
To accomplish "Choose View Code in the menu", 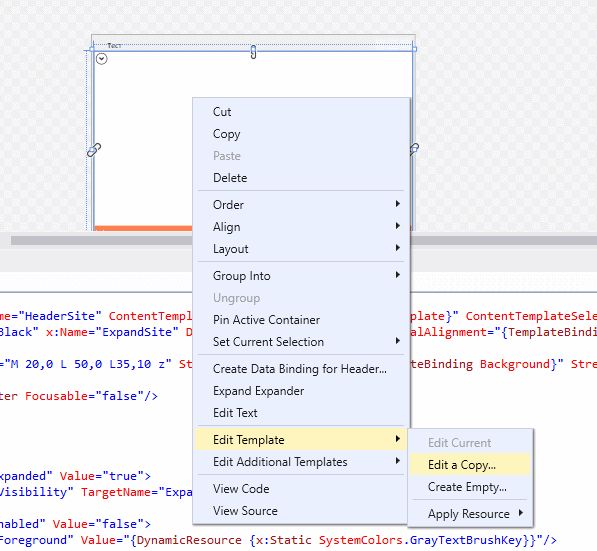I will pyautogui.click(x=301, y=489).
